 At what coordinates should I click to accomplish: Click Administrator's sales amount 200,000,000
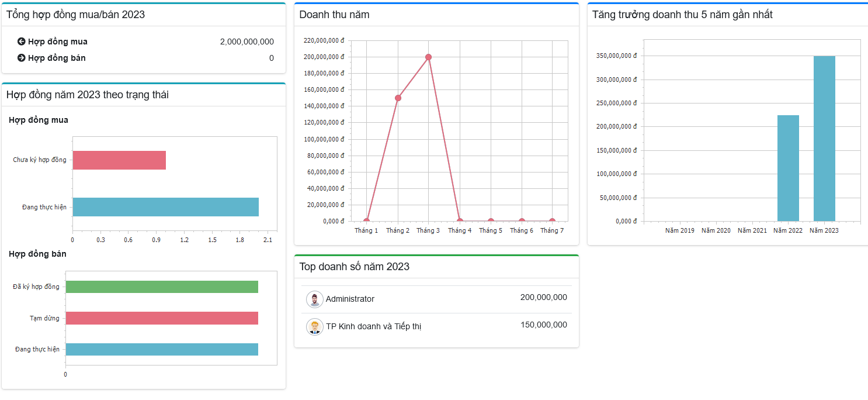coord(543,297)
